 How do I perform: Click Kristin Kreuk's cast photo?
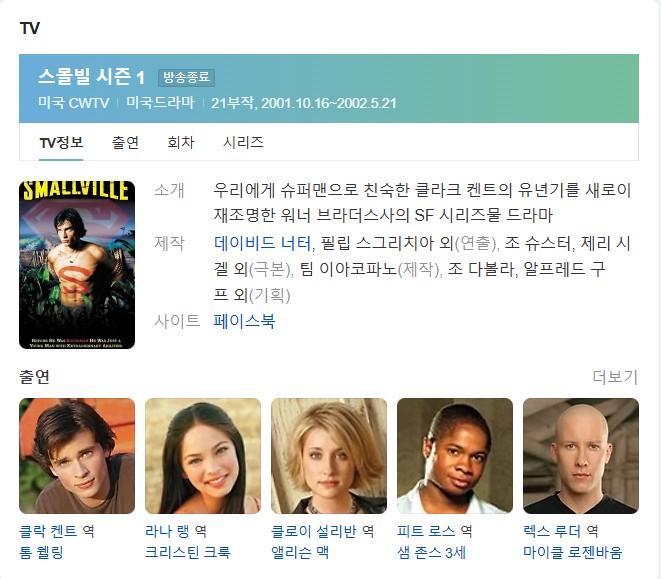pos(203,456)
